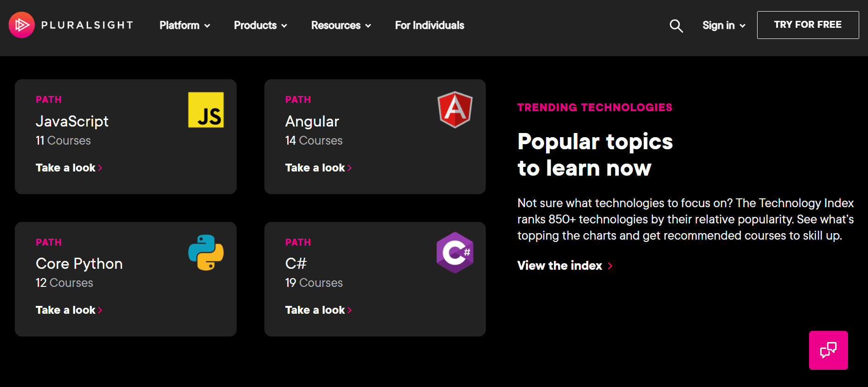Click the TRY FOR FREE button
868x387 pixels.
click(x=808, y=25)
